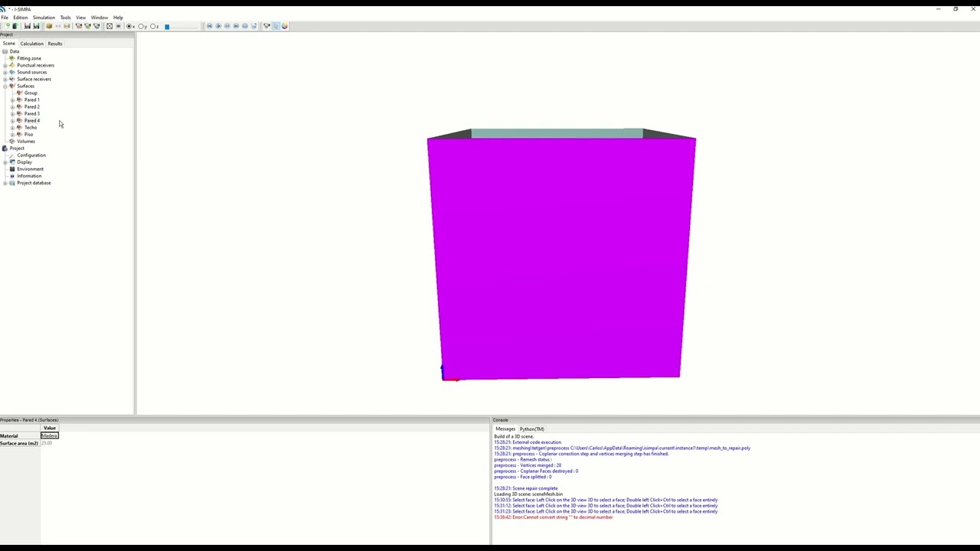The width and height of the screenshot is (980, 551).
Task: Switch to the Calculation tab
Action: pyautogui.click(x=31, y=44)
